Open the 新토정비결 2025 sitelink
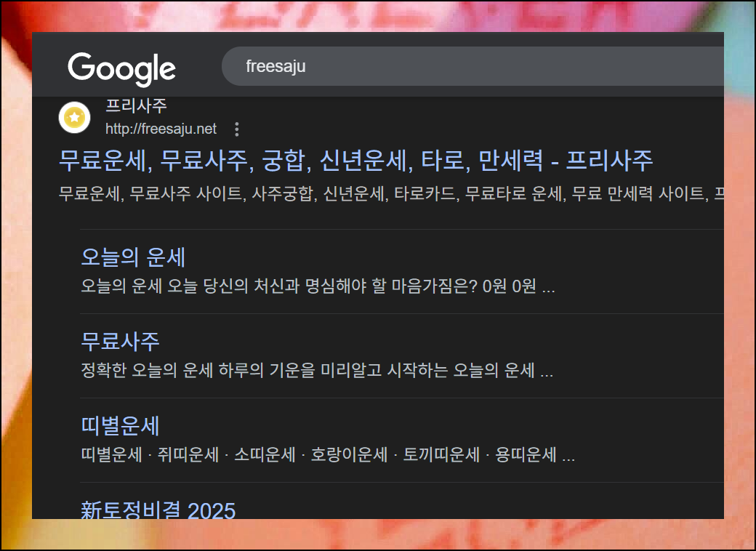Screen dimensions: 756x551 (x=158, y=509)
